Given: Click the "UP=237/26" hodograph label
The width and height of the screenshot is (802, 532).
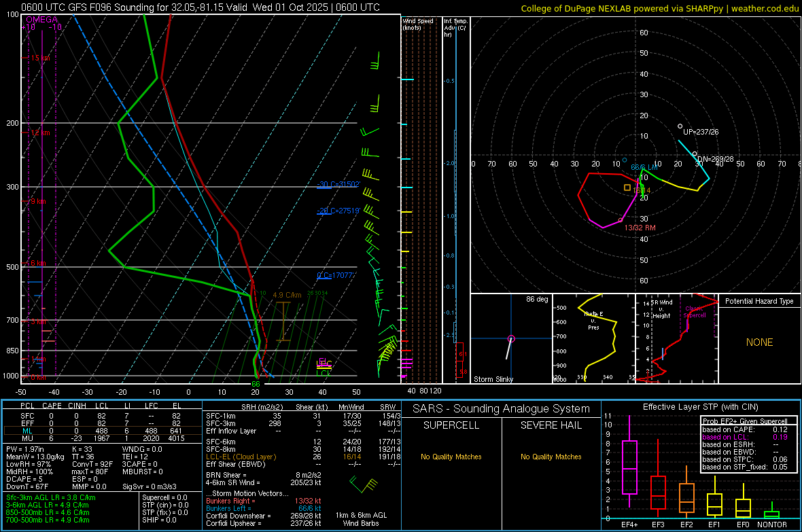Looking at the screenshot, I should 701,132.
